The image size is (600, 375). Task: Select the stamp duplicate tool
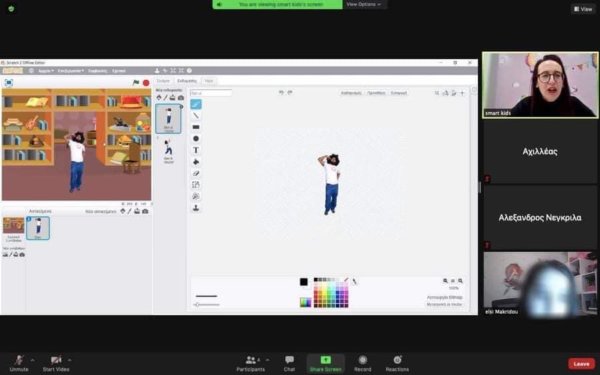click(x=196, y=208)
